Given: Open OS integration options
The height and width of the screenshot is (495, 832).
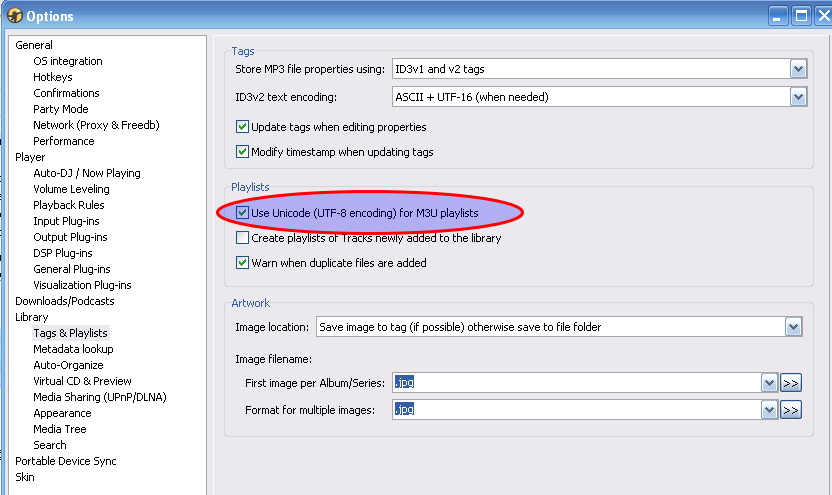Looking at the screenshot, I should [x=68, y=61].
